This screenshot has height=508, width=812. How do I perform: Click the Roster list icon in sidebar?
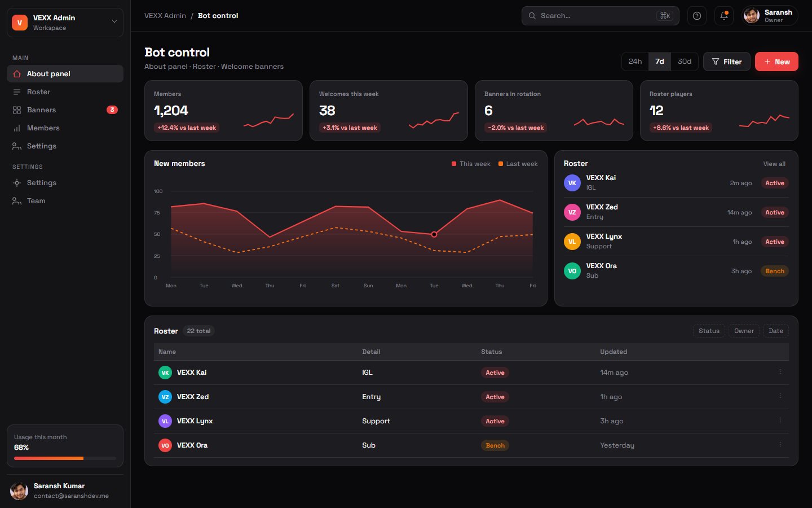tap(17, 92)
